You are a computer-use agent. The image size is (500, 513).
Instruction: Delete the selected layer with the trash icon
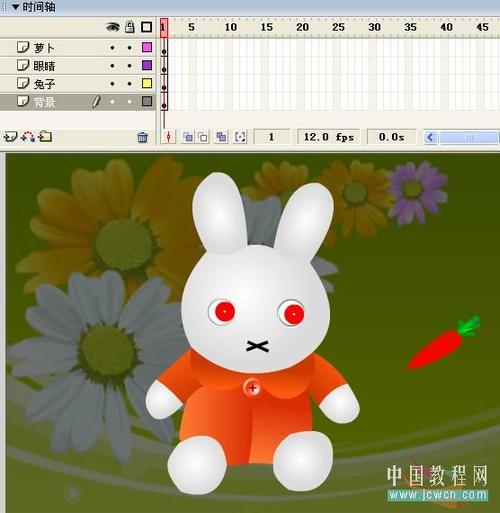tap(143, 137)
